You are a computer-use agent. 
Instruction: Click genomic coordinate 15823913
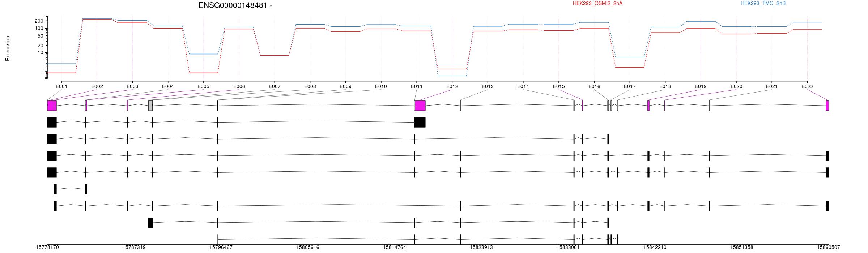coord(481,248)
